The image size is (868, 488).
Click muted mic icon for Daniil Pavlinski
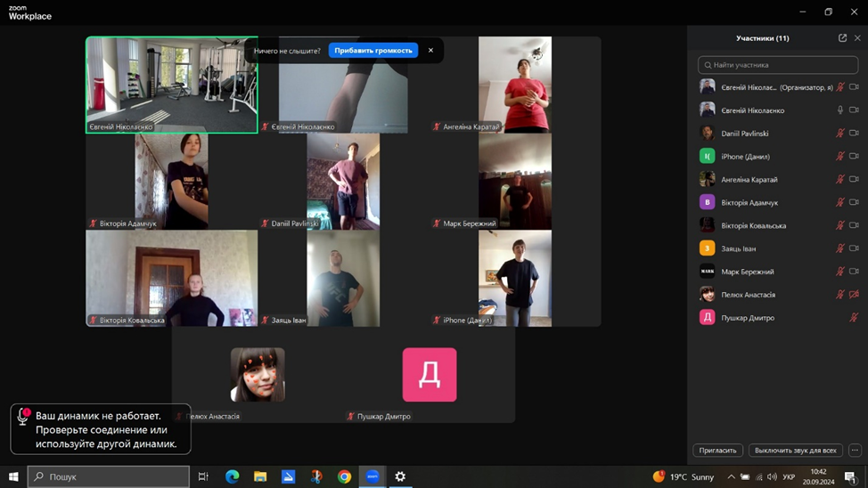coord(839,134)
